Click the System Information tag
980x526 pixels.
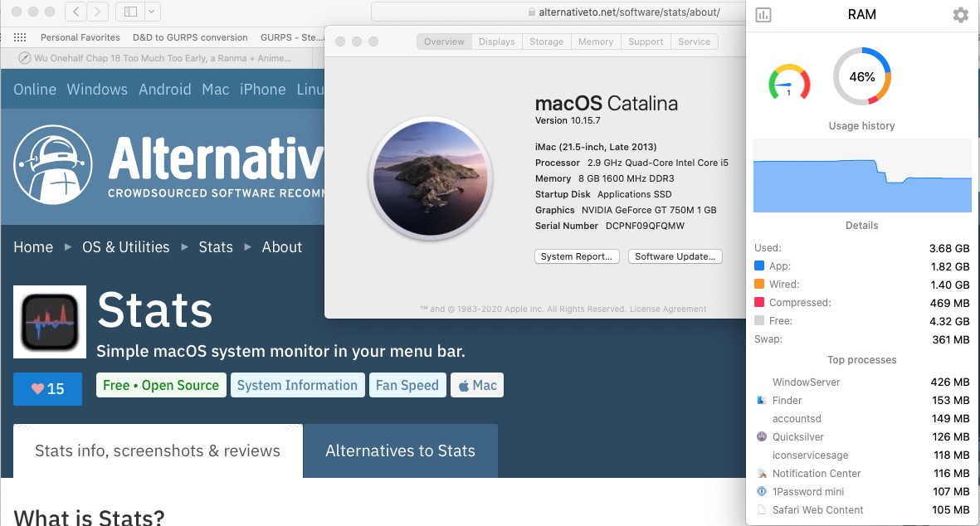[298, 386]
